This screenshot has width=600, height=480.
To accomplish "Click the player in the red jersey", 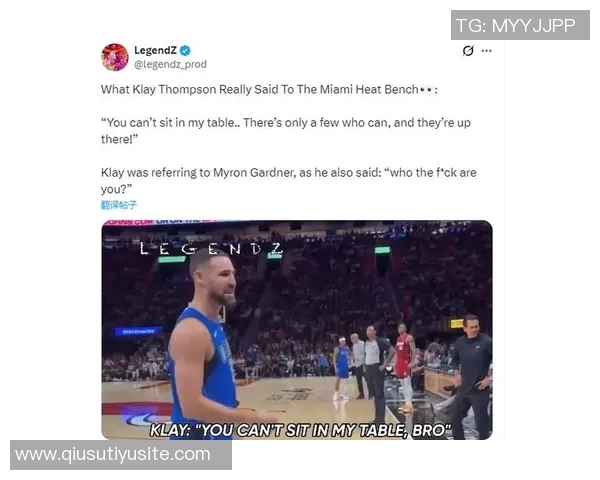I will point(404,367).
